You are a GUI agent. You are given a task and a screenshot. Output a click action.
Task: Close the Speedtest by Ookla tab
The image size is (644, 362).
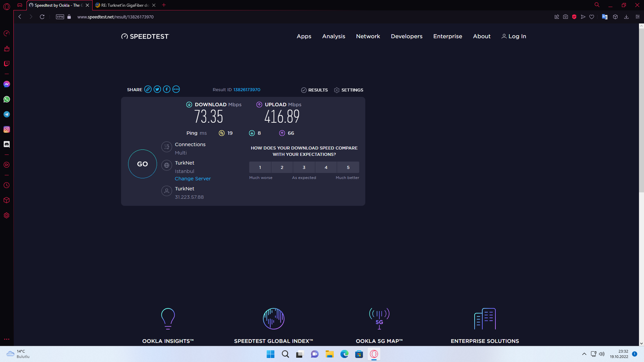[x=88, y=5]
